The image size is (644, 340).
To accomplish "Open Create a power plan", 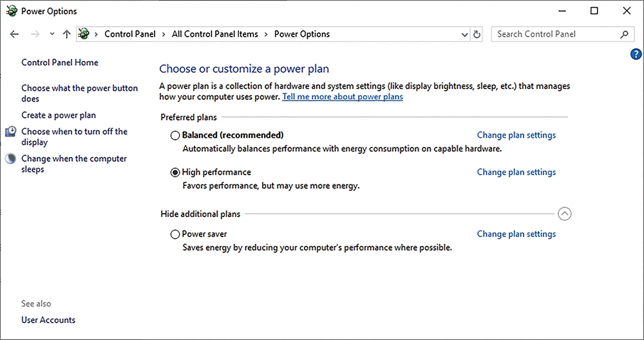I will pos(59,115).
